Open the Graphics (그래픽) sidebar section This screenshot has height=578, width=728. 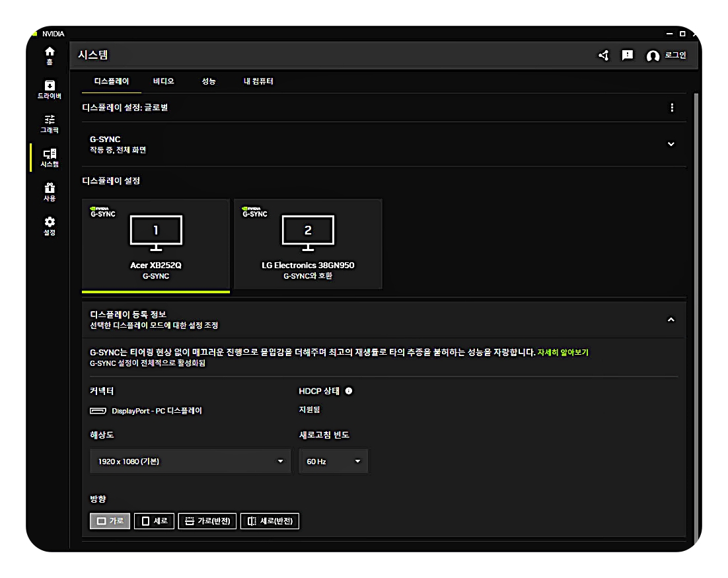50,124
